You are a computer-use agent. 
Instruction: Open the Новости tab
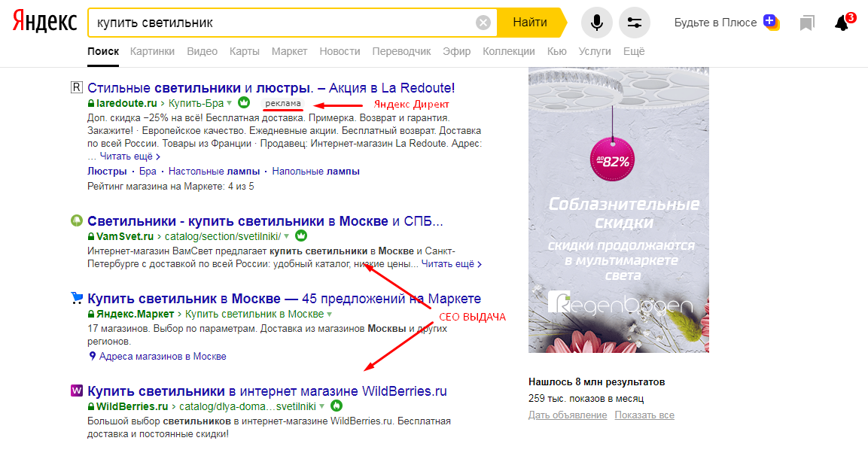340,51
